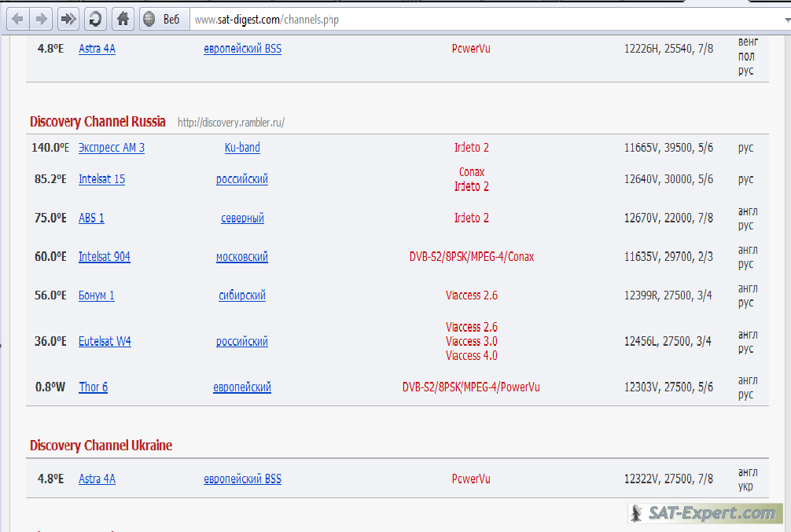This screenshot has height=532, width=791.
Task: Open the Ku-band beam link
Action: [242, 148]
